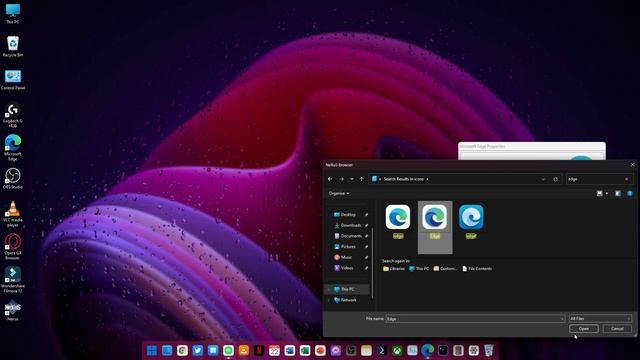The image size is (640, 360).
Task: Select the Opera GX Browser desktop shortcut
Action: coord(13,247)
